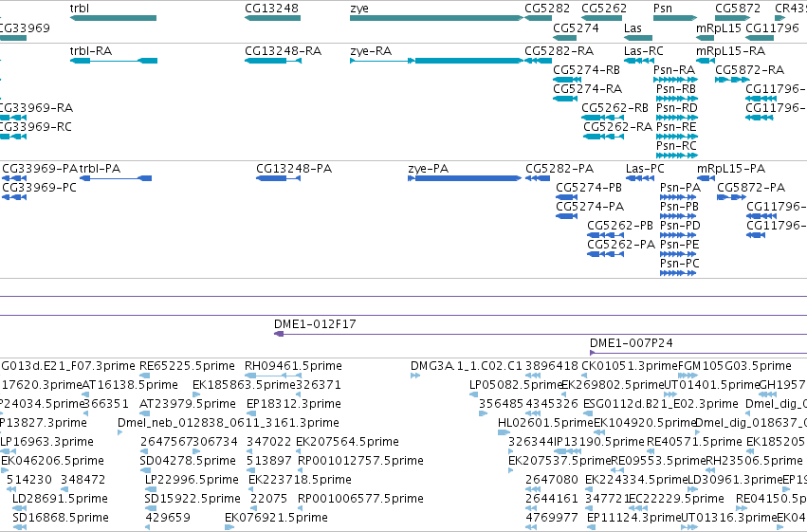Click the EP18312.3prime EST label
Viewport: 807px width, 532px height.
tap(294, 404)
